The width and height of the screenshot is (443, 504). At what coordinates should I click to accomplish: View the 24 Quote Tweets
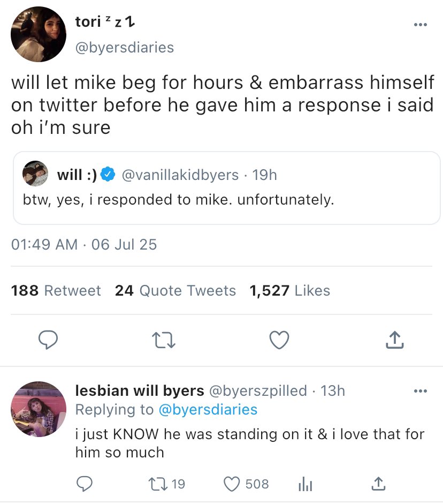pos(175,290)
